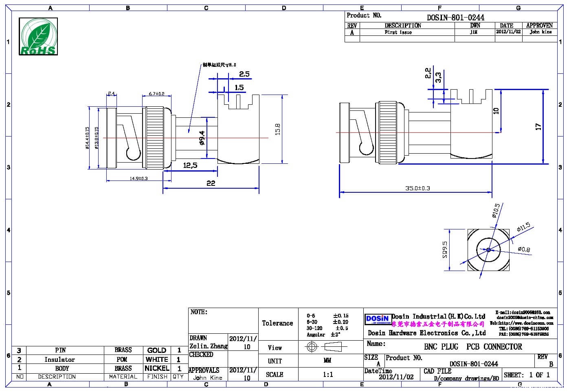
Task: Select the 1:1 scale value
Action: (328, 374)
